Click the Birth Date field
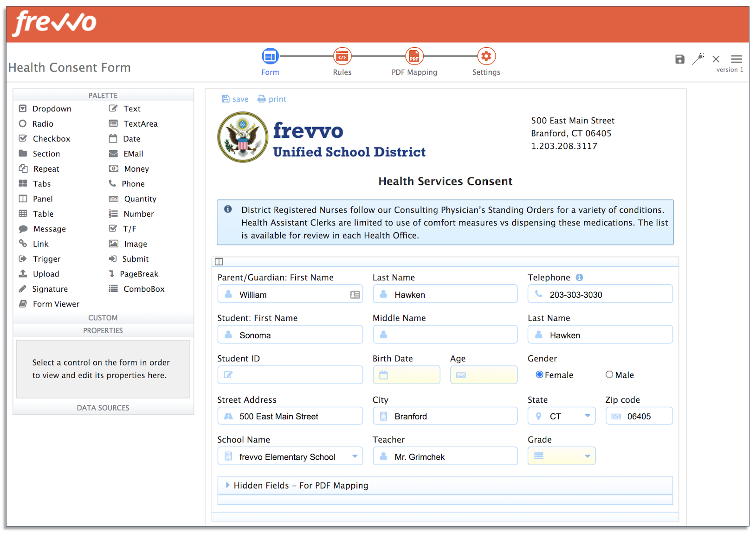Screen dimensions: 756x533 point(407,375)
